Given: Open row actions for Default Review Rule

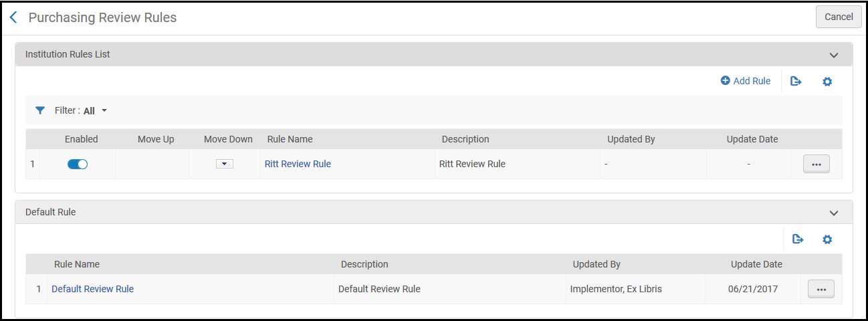Looking at the screenshot, I should 821,289.
